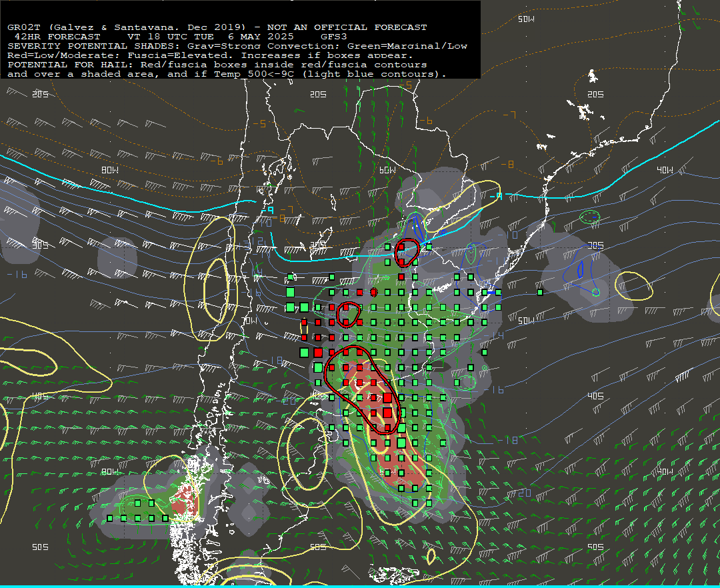
Task: Select the '50W' label east of Uruguay
Action: (x=526, y=321)
